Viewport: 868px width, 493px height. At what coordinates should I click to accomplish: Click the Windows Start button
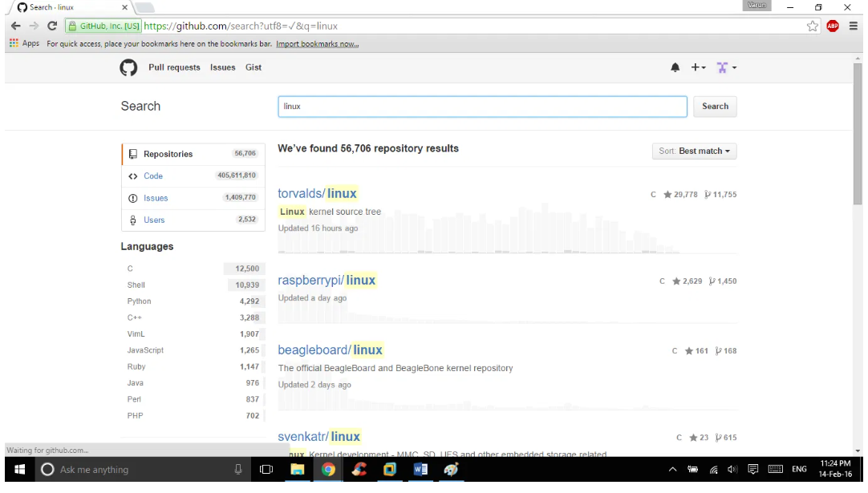click(19, 470)
